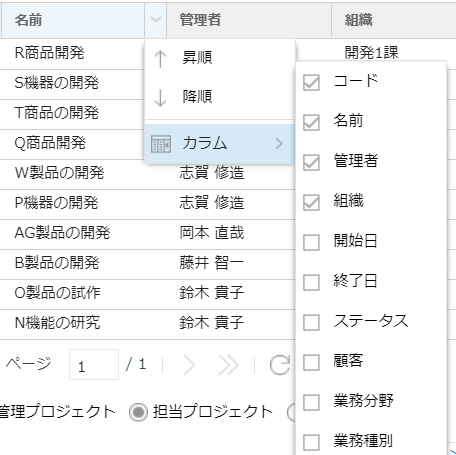Click the page number input field

(x=94, y=365)
